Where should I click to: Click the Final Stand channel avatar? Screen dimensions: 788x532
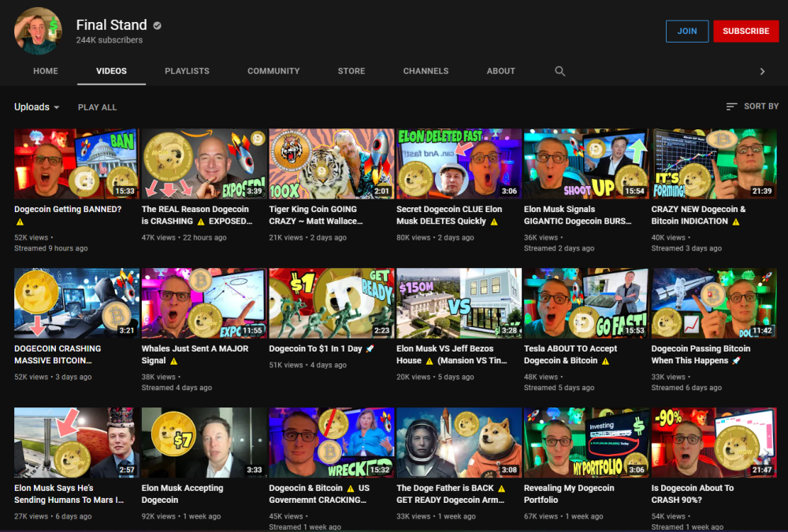coord(38,32)
